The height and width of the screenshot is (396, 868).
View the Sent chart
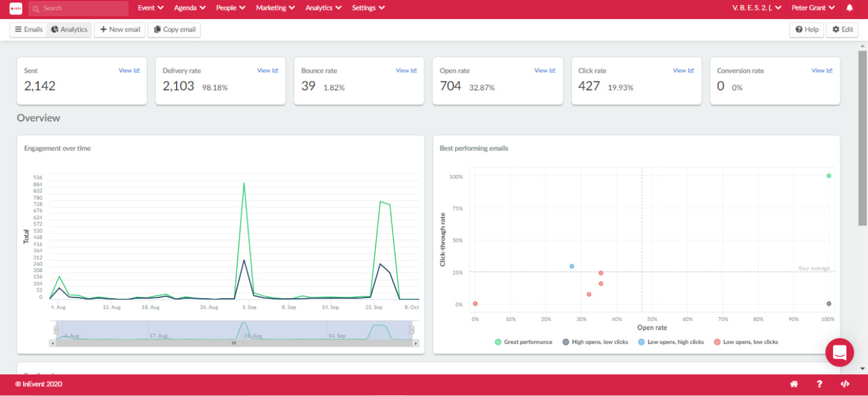(x=129, y=71)
